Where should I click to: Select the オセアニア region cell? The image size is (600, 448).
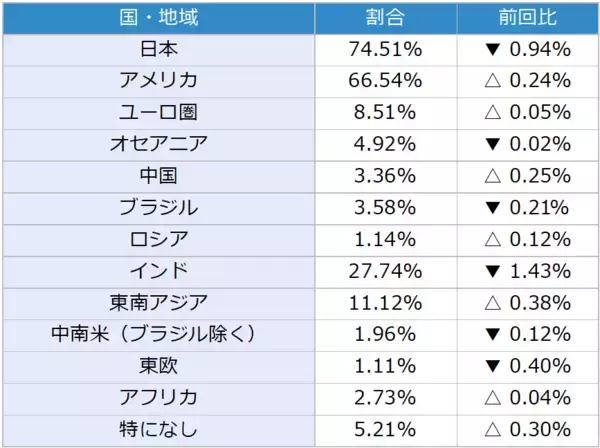point(158,144)
